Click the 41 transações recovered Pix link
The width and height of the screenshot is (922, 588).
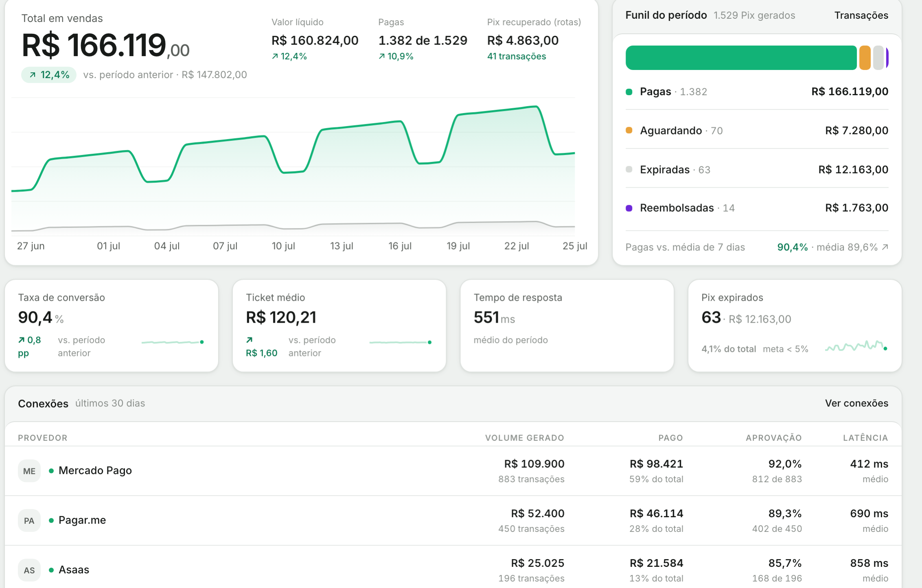coord(517,57)
